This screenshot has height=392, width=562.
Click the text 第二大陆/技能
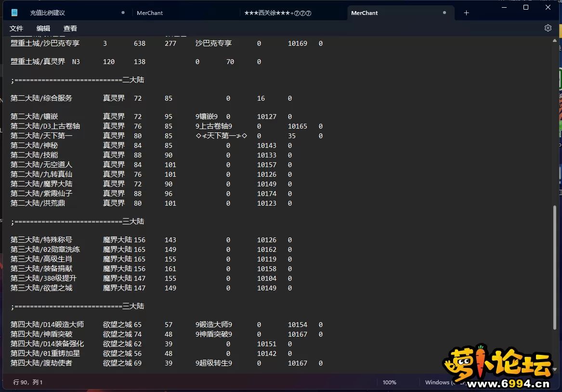[34, 155]
